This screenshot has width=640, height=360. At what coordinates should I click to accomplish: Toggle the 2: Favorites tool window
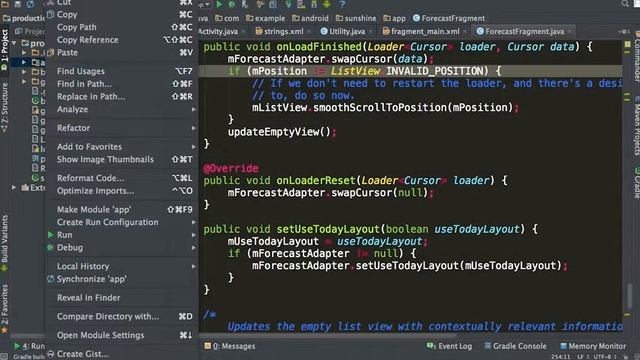tap(4, 308)
